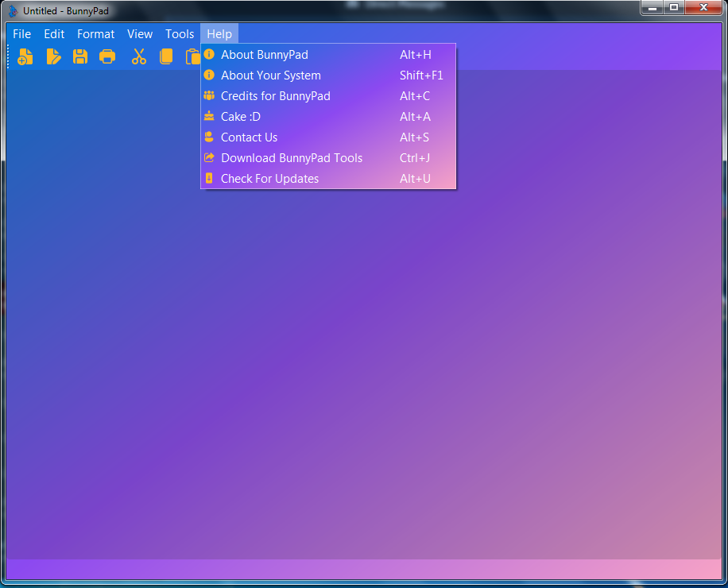Run Check For Updates

[328, 179]
